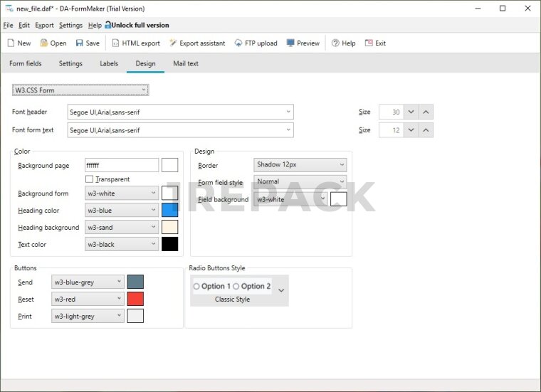This screenshot has width=541, height=392.
Task: Click the red Reset button color swatch
Action: [135, 299]
